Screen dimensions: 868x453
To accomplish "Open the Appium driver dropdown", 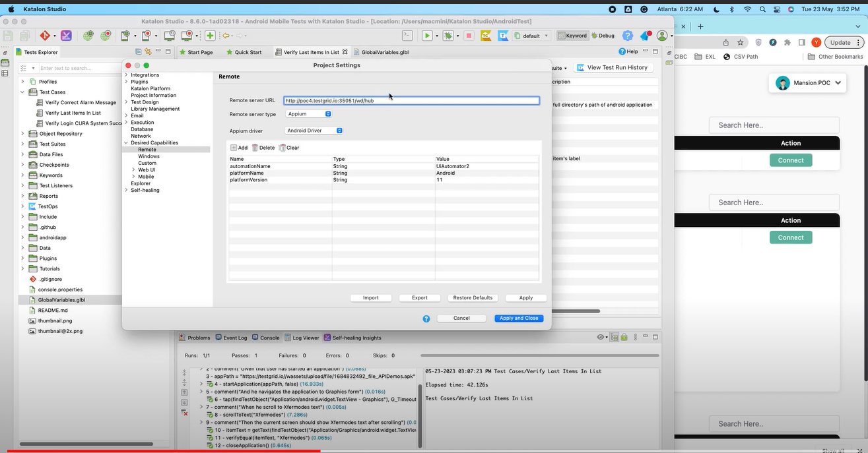I will [x=314, y=131].
